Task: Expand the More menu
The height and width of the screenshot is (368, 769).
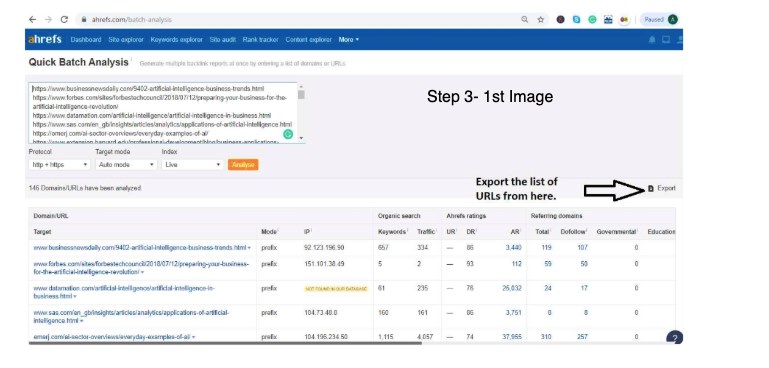Action: coord(348,40)
